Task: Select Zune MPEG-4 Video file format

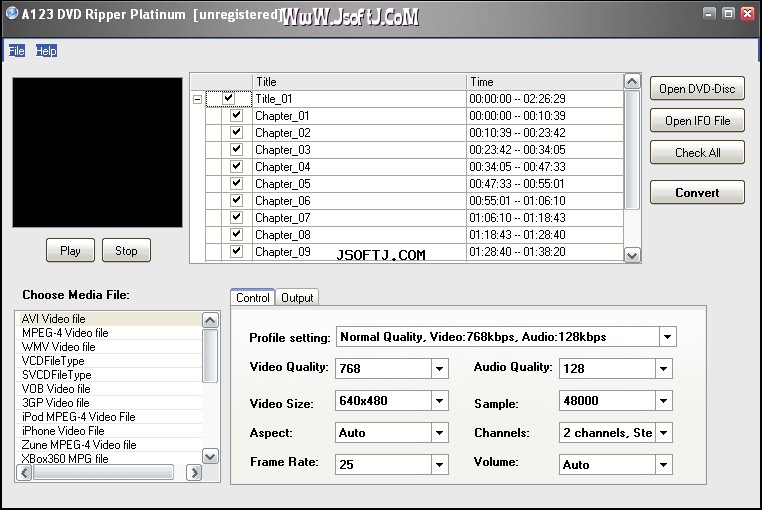Action: [x=109, y=445]
